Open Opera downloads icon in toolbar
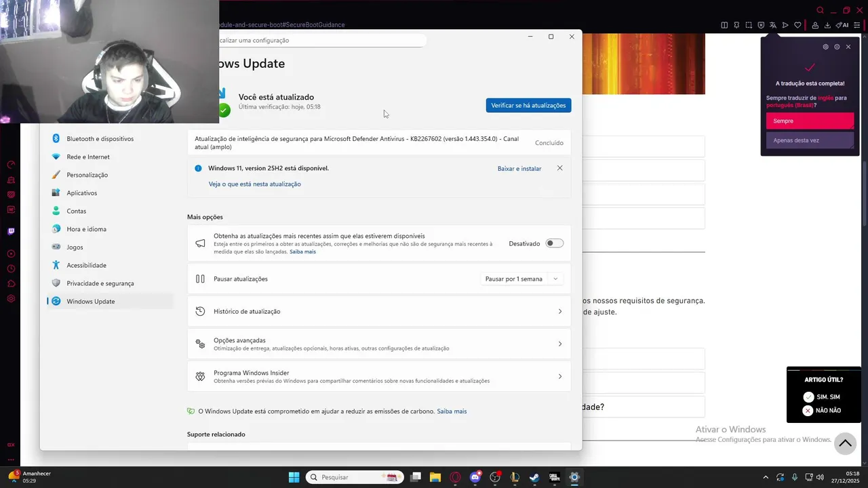The width and height of the screenshot is (868, 488). tap(827, 25)
